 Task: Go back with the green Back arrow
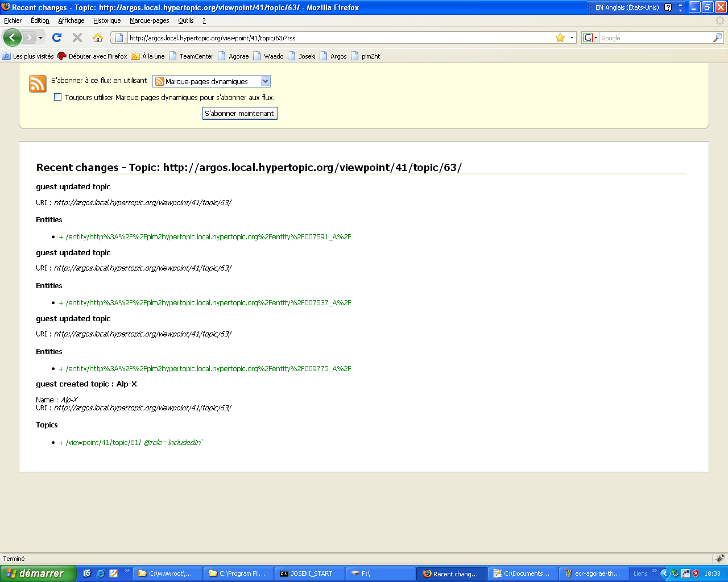tap(13, 38)
